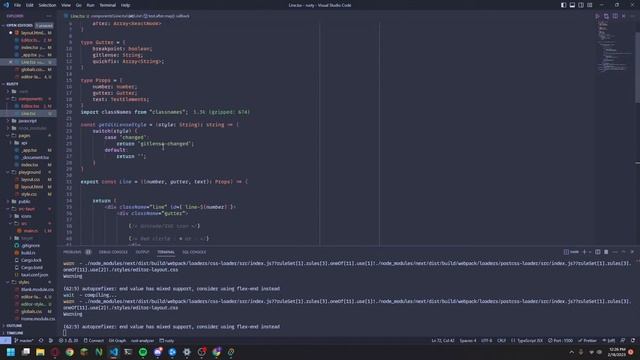Switch to the SQL Console tab
The image size is (640, 360).
coord(194,252)
